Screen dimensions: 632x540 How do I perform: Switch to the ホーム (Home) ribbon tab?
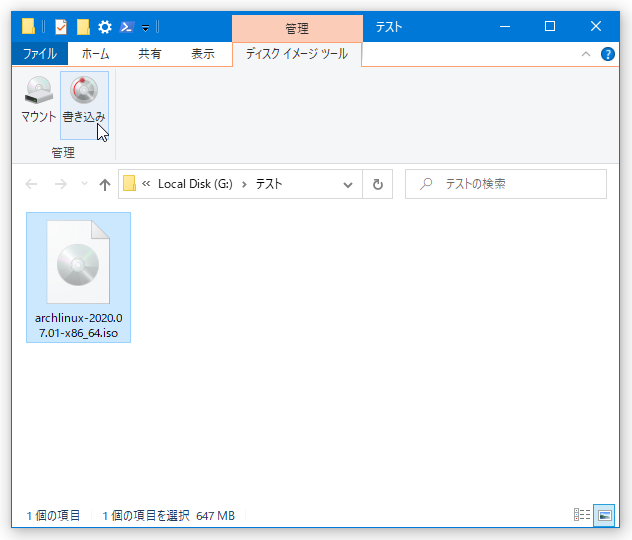coord(95,54)
